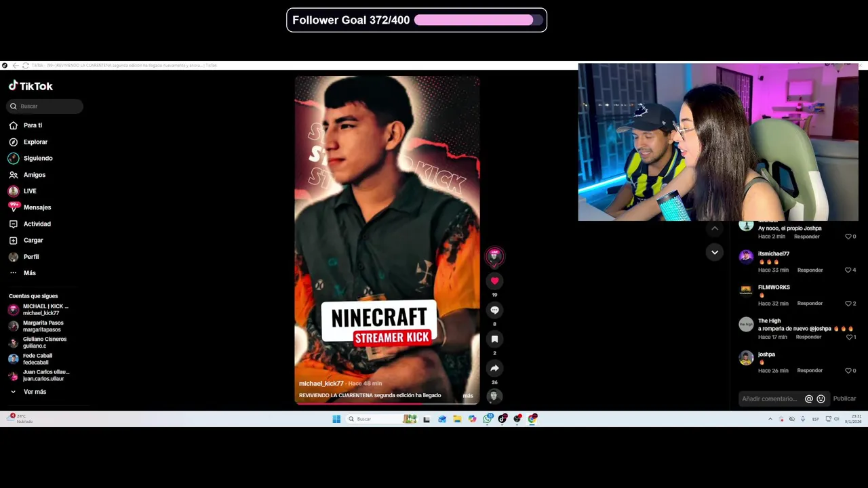The image size is (868, 488).
Task: Like the FILMWORKS comment
Action: coord(848,304)
